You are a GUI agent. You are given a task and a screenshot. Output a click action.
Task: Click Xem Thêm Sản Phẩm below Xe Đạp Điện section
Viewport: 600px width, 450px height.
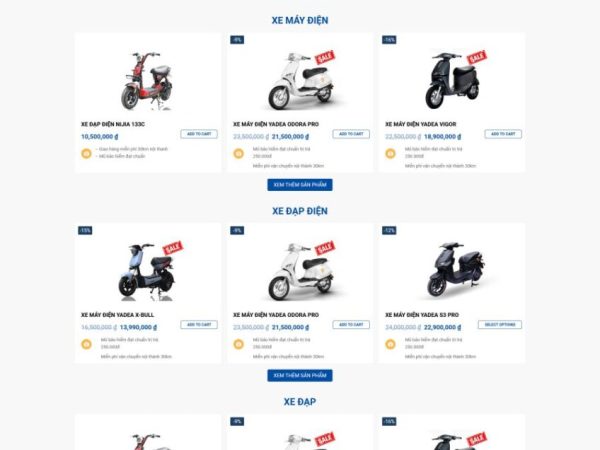tap(299, 375)
